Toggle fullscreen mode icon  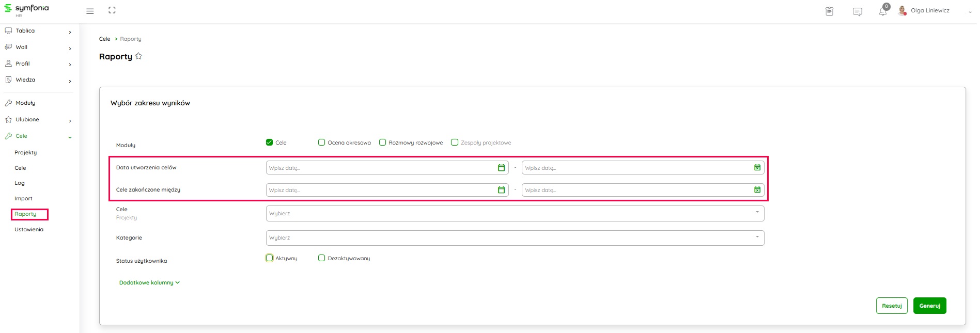click(x=112, y=10)
